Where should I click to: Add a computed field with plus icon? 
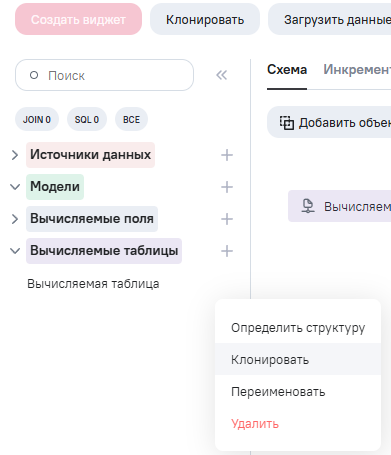click(x=227, y=219)
